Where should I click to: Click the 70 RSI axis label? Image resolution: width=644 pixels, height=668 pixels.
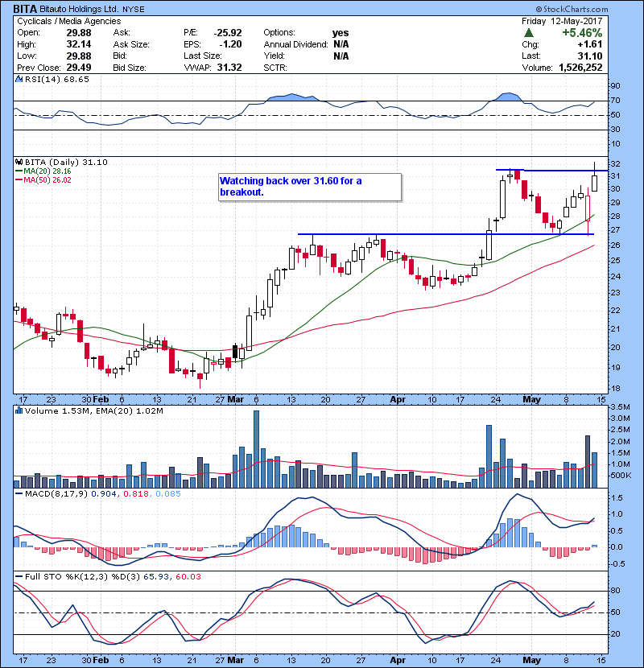616,101
